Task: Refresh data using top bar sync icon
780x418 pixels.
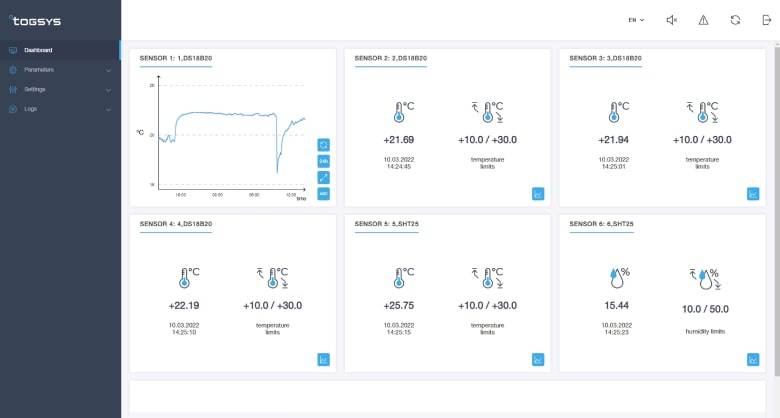Action: pos(735,20)
